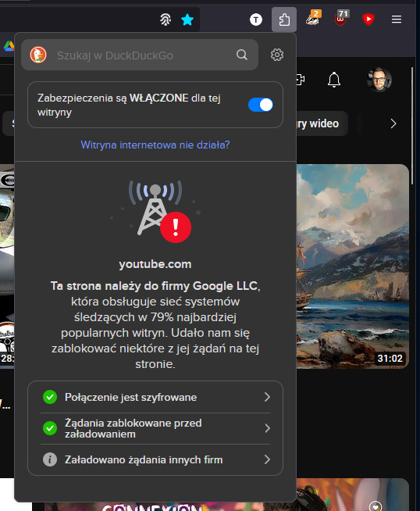Click 'Ta strona należy do firmy Google LLC' text
The width and height of the screenshot is (420, 511).
(155, 286)
